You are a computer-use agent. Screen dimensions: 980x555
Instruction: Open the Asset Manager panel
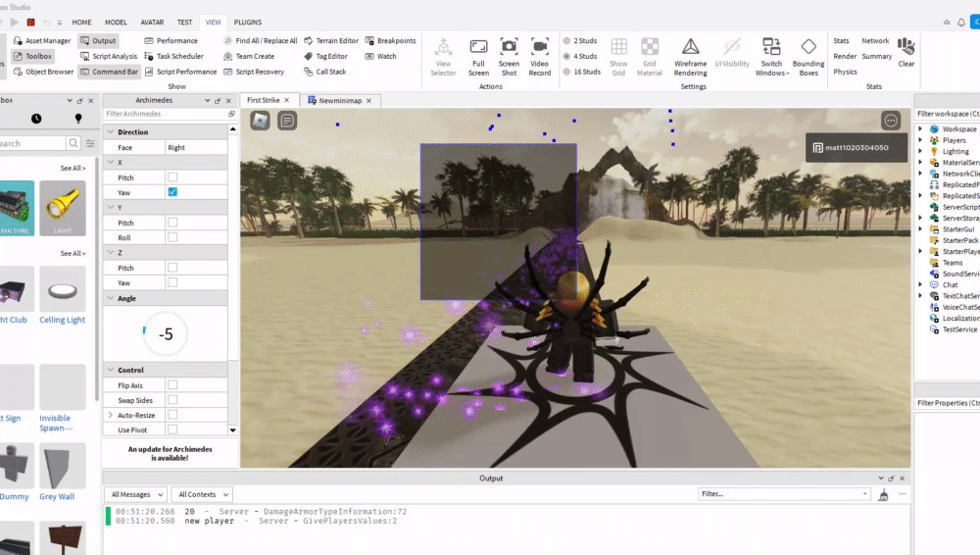tap(42, 40)
